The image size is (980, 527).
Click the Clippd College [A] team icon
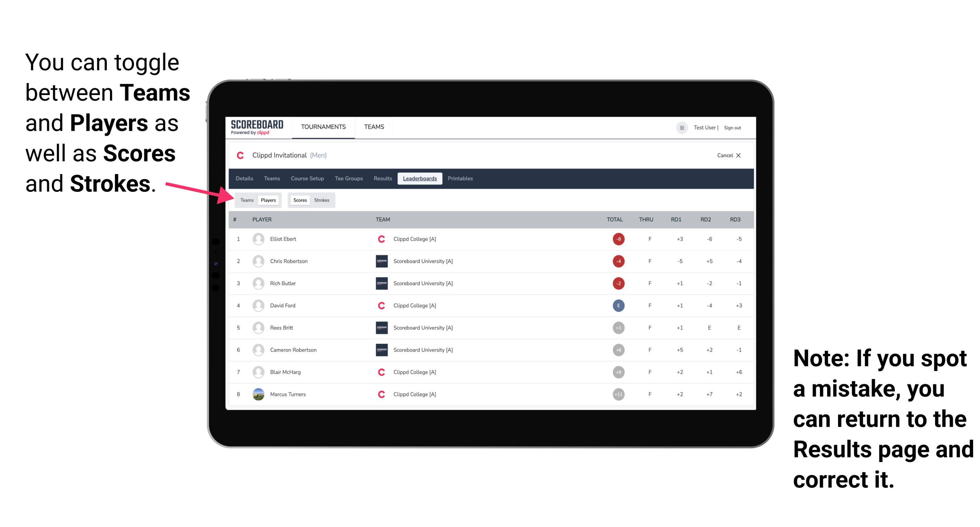click(381, 239)
